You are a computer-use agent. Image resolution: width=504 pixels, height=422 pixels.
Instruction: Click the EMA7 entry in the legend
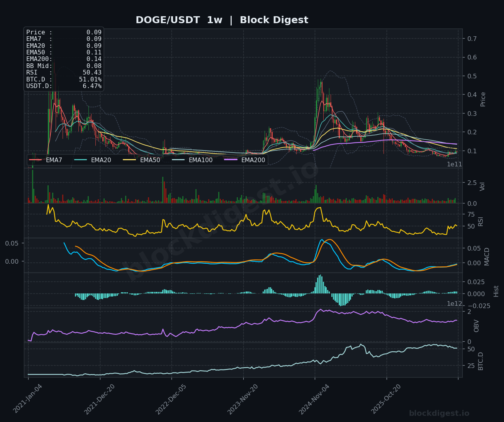click(46, 160)
